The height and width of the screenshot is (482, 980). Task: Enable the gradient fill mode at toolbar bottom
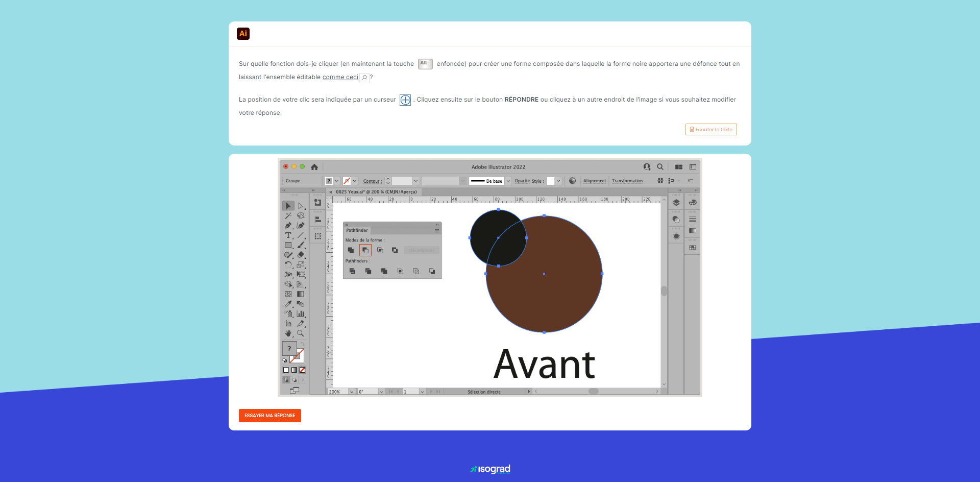pyautogui.click(x=295, y=370)
